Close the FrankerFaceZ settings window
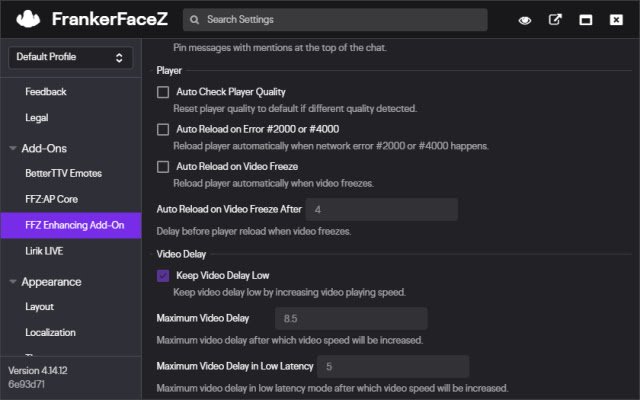 616,20
